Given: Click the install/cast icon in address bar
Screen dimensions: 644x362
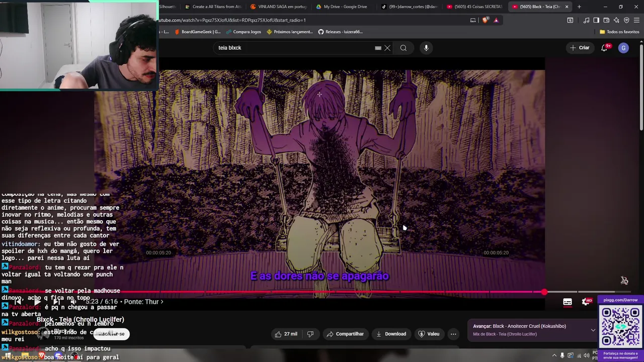Looking at the screenshot, I should pyautogui.click(x=473, y=20).
